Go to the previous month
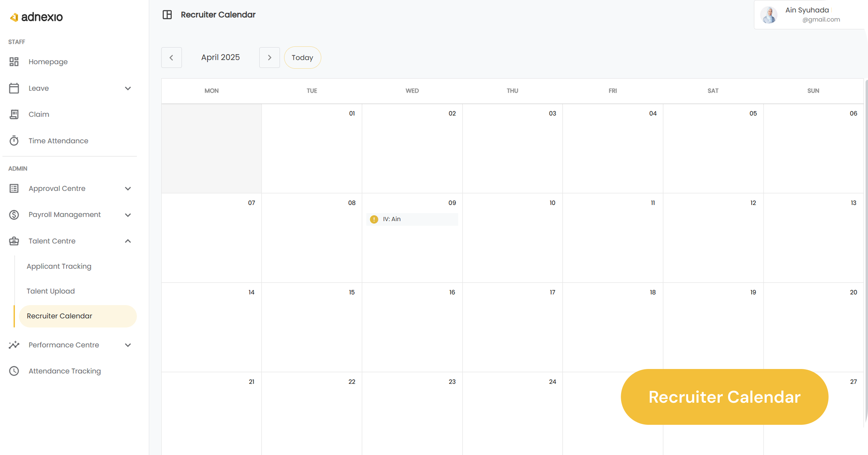 point(171,58)
